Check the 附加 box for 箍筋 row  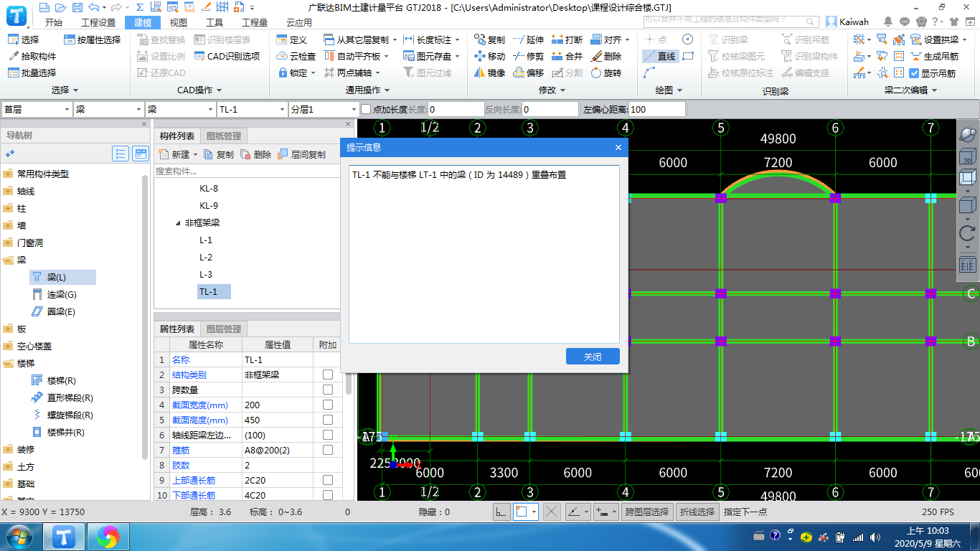pos(328,450)
